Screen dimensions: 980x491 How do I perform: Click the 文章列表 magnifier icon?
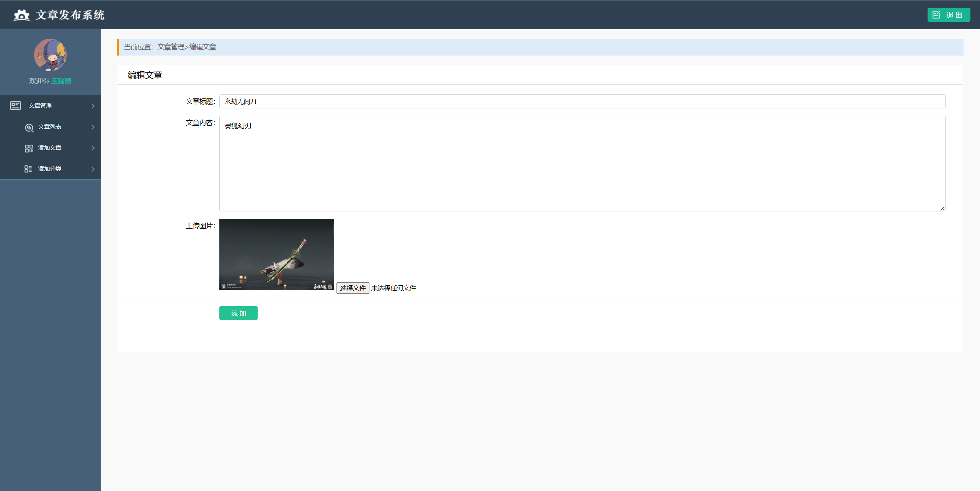[29, 127]
